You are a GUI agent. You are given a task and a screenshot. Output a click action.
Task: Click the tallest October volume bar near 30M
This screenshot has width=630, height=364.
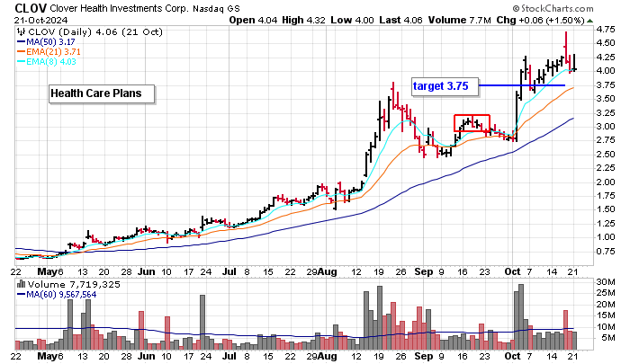[521, 317]
